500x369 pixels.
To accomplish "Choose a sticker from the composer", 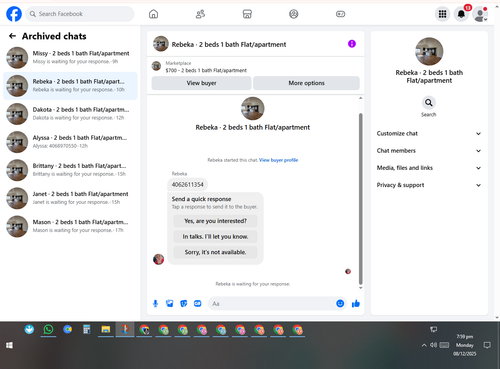I will coord(184,304).
